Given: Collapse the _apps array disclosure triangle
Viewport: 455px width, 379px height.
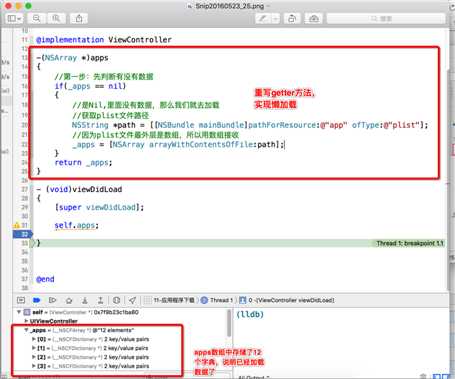Looking at the screenshot, I should click(x=26, y=330).
